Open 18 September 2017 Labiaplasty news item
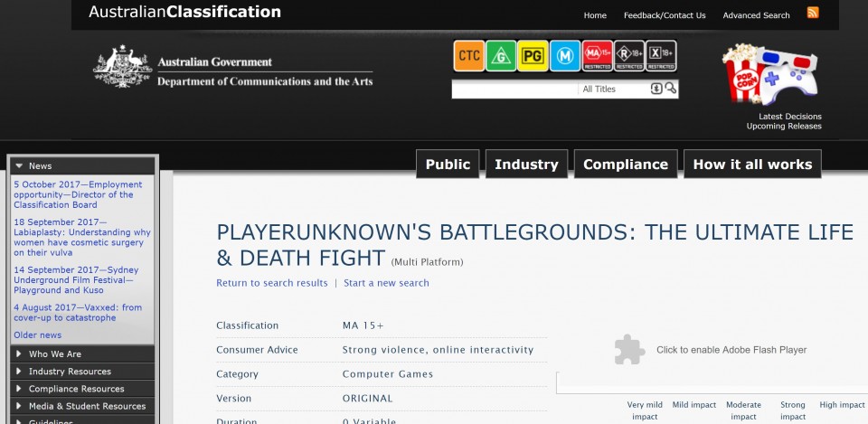The height and width of the screenshot is (424, 868). click(82, 237)
